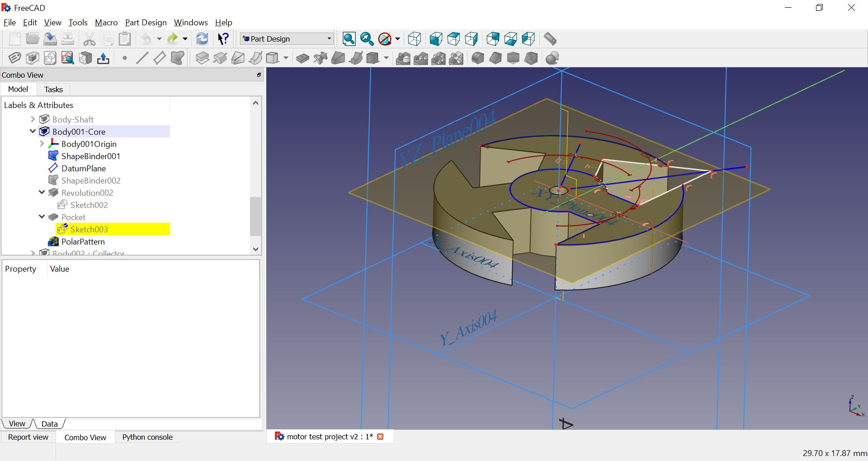Collapse the Body001-Core tree node
868x461 pixels.
click(x=33, y=132)
